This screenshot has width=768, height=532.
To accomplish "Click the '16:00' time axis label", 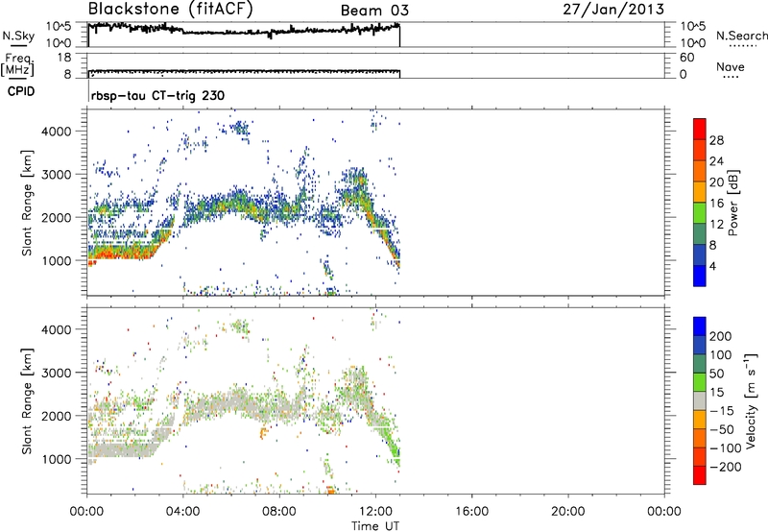I will [472, 512].
